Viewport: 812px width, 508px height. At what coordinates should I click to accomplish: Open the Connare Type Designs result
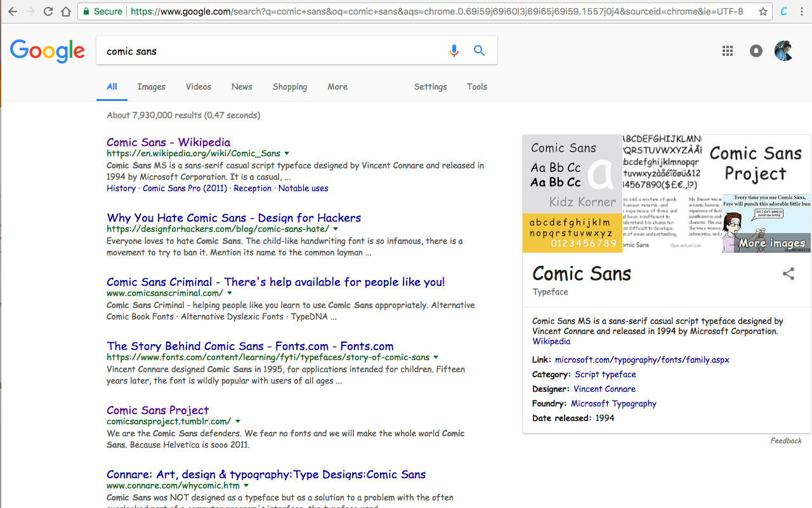tap(266, 474)
